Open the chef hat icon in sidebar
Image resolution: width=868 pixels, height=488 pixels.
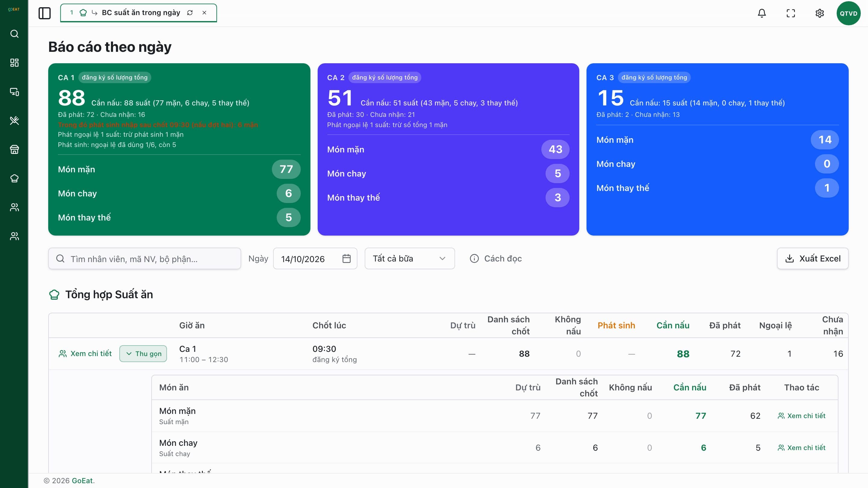click(x=14, y=178)
